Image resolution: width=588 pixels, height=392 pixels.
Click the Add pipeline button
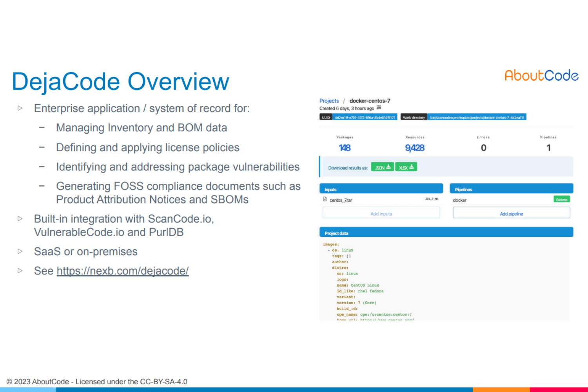(511, 214)
